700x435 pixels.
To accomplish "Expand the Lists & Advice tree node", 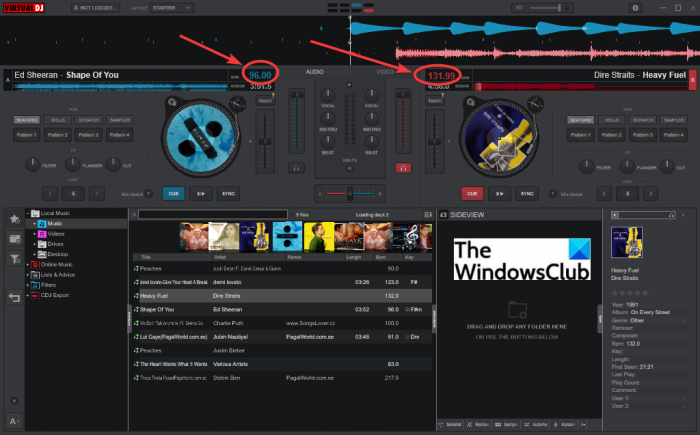I will pyautogui.click(x=28, y=275).
